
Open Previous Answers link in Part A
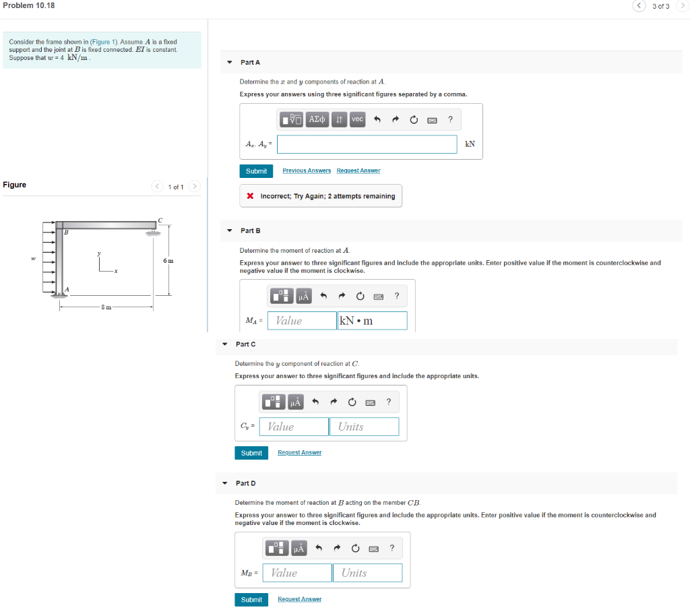pos(307,171)
